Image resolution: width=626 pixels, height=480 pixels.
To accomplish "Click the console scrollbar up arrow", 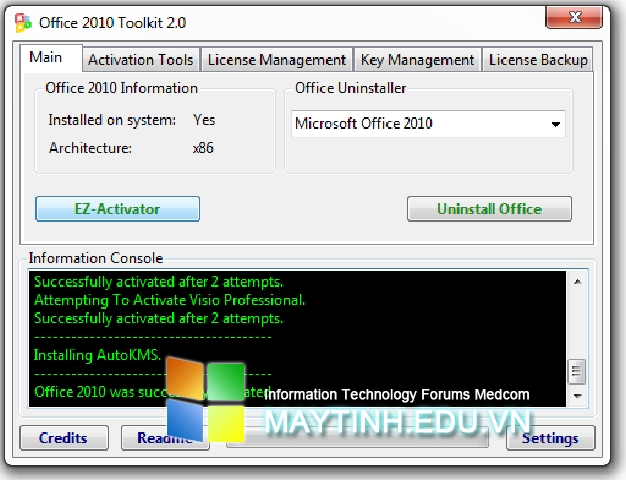I will click(577, 282).
